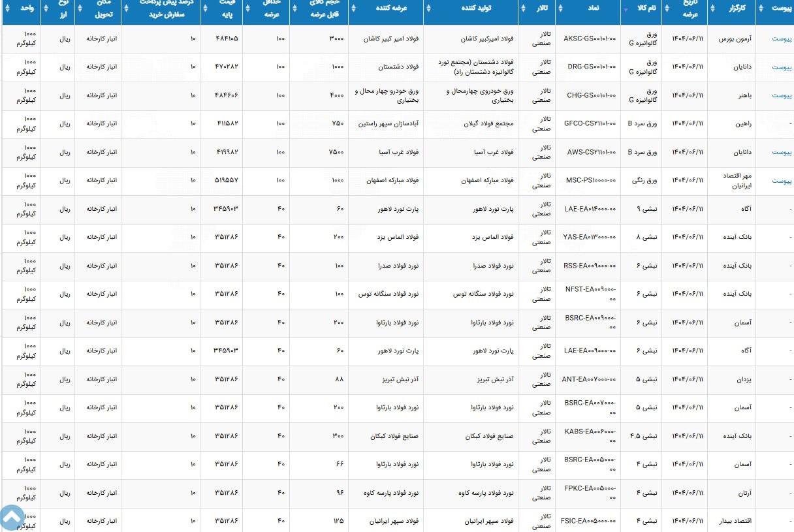
Task: Click sort arrows for مکان تحویل header
Action: click(80, 8)
